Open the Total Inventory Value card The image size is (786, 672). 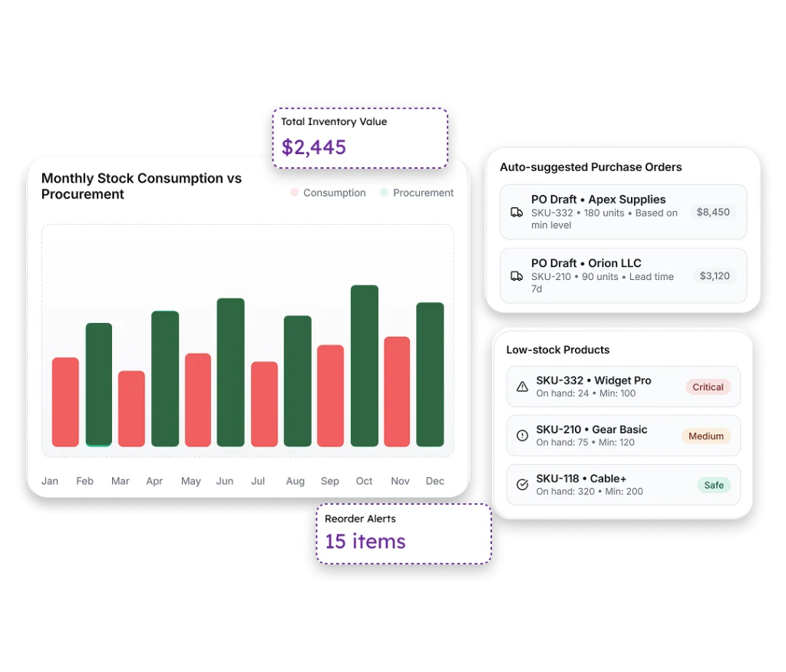359,137
